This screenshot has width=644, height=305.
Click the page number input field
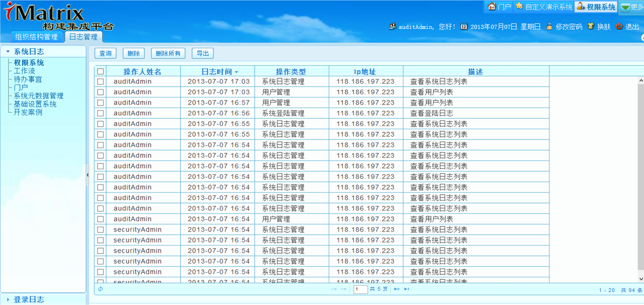pyautogui.click(x=360, y=289)
